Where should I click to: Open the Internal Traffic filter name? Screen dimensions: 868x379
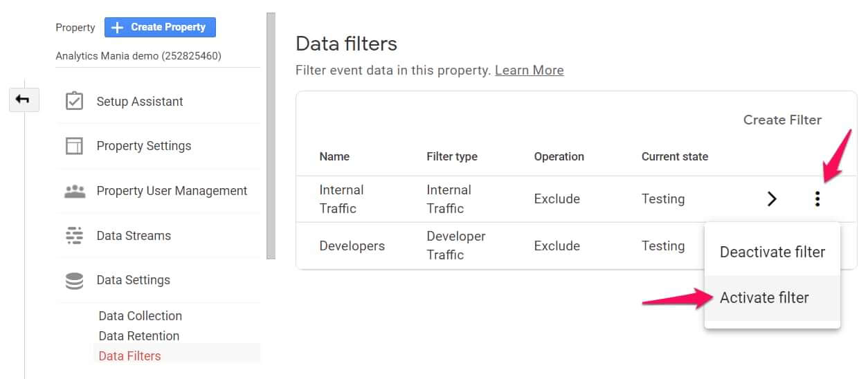coord(341,199)
